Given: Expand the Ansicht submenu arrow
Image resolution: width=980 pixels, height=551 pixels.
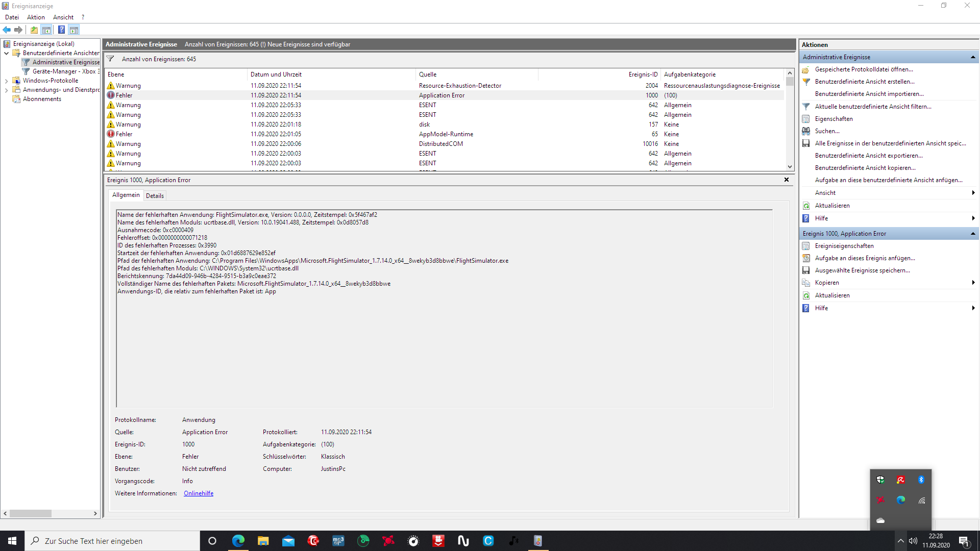Looking at the screenshot, I should 973,193.
